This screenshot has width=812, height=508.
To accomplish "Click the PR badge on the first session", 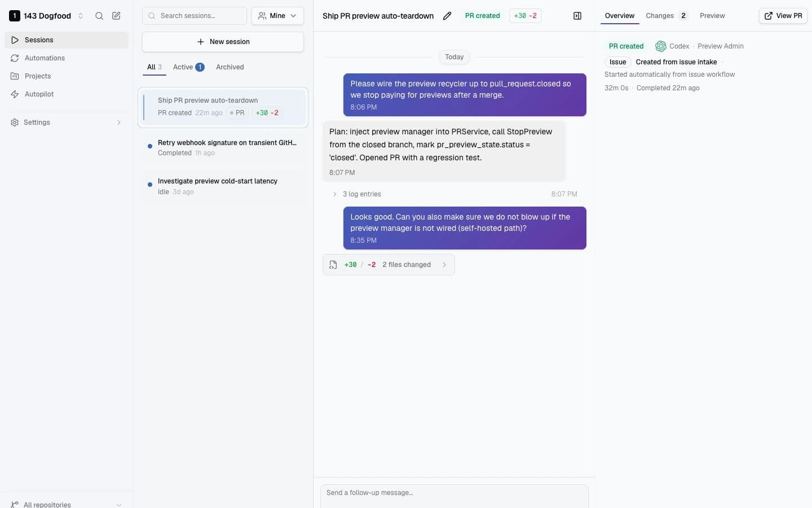I will [237, 113].
